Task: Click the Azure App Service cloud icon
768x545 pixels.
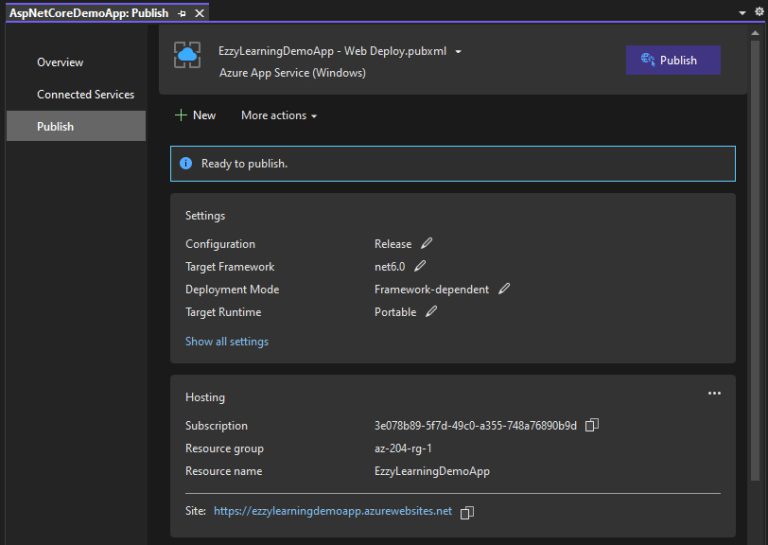Action: pyautogui.click(x=187, y=55)
